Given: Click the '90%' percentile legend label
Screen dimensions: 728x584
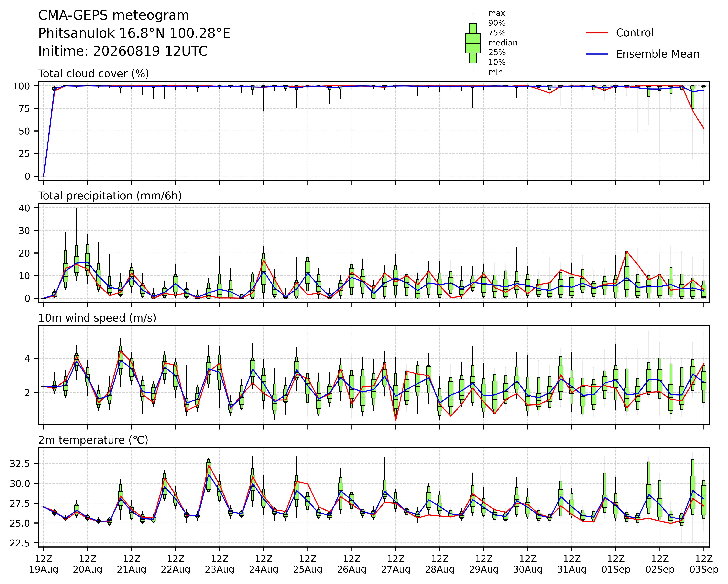Looking at the screenshot, I should pos(497,23).
